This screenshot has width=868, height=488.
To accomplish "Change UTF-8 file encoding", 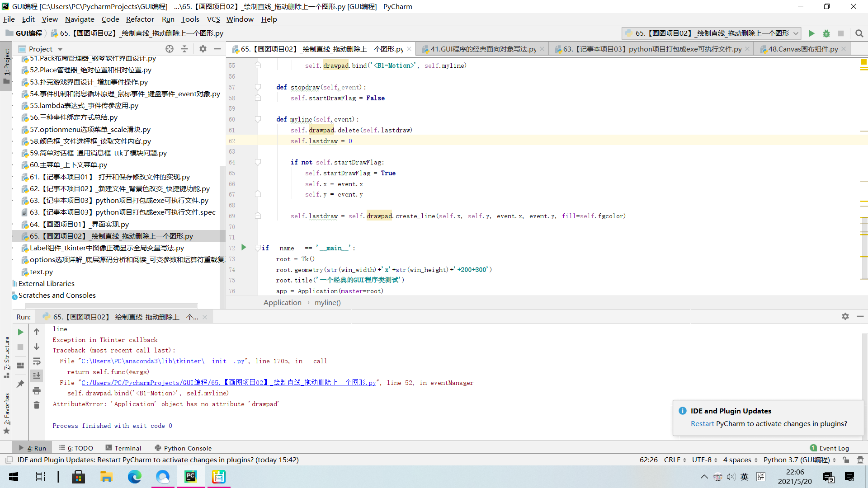I will (705, 460).
